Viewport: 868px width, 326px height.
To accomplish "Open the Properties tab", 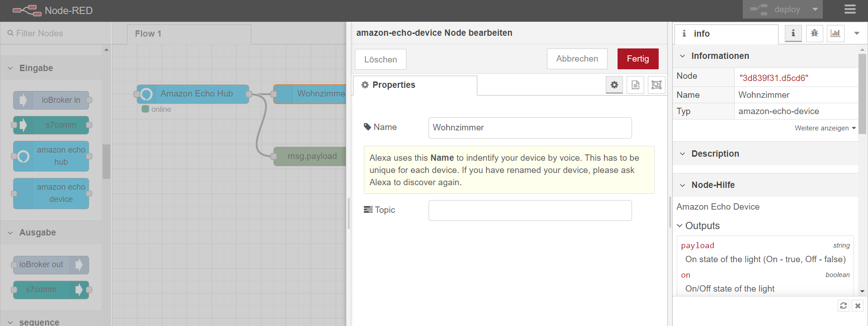I will pyautogui.click(x=415, y=85).
